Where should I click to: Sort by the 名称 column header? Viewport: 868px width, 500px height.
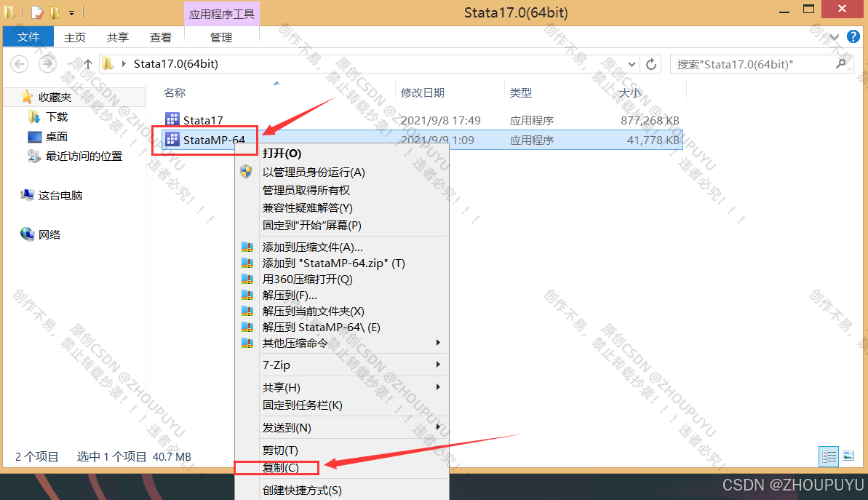[175, 93]
